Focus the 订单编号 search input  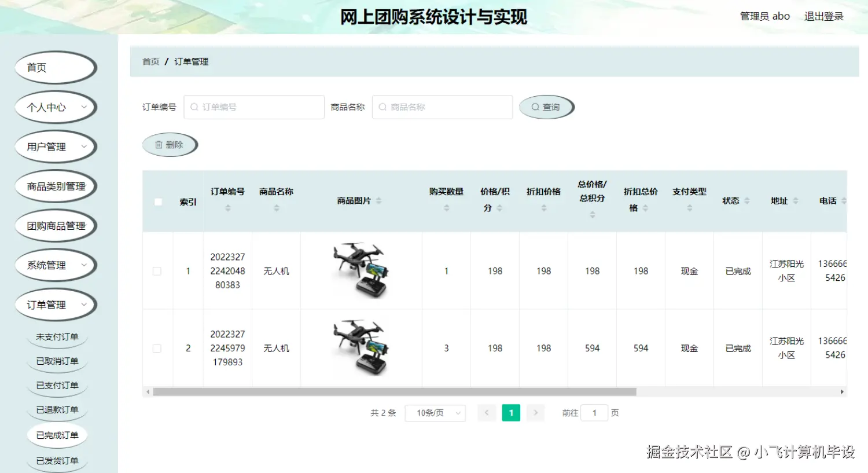click(x=254, y=107)
